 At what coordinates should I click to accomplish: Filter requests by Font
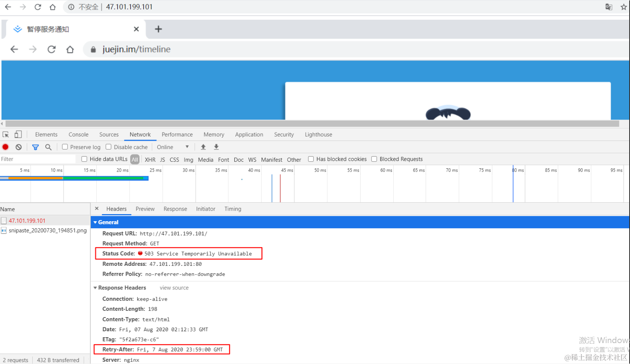(224, 160)
